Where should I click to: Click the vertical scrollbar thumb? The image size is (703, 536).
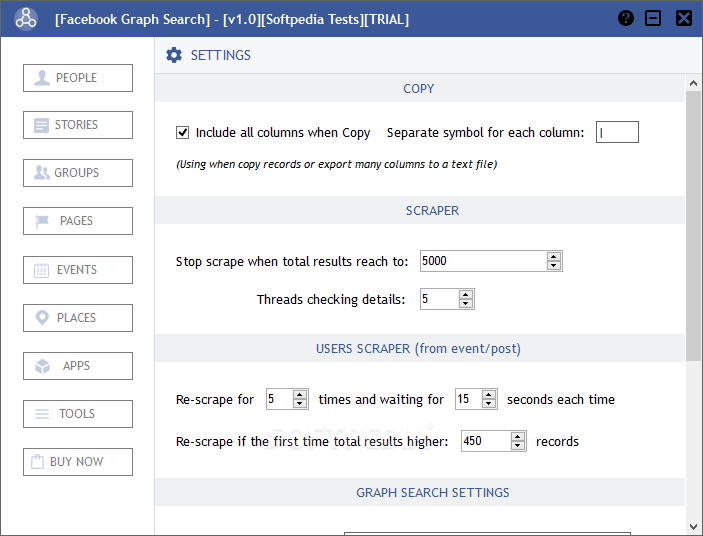[693, 225]
